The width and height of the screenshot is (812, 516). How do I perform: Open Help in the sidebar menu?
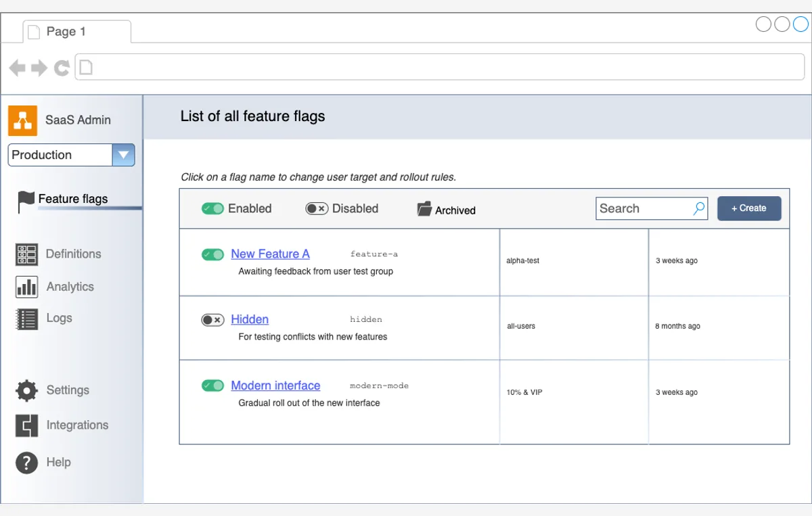click(x=58, y=463)
